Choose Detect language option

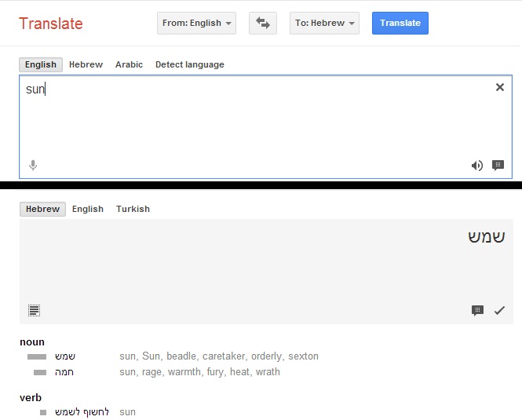(x=189, y=64)
